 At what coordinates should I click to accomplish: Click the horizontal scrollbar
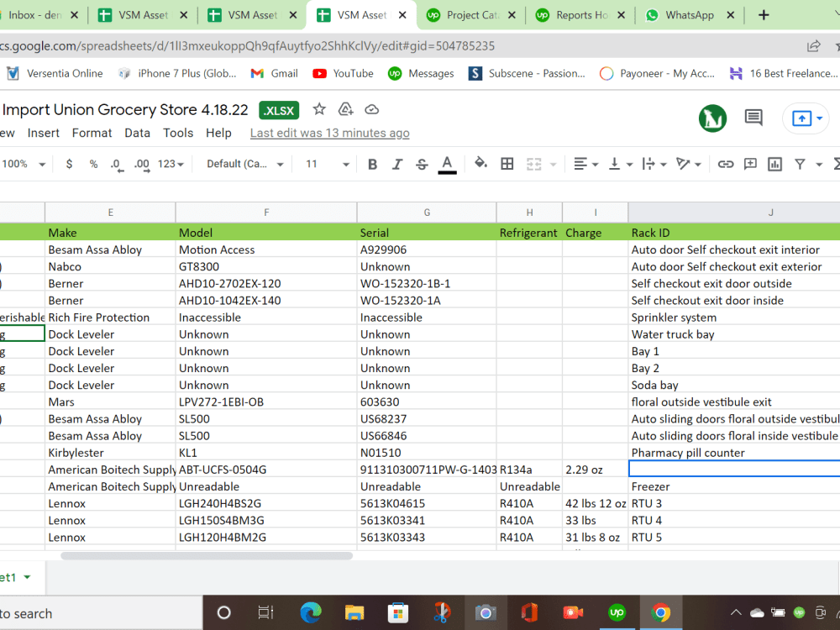207,555
